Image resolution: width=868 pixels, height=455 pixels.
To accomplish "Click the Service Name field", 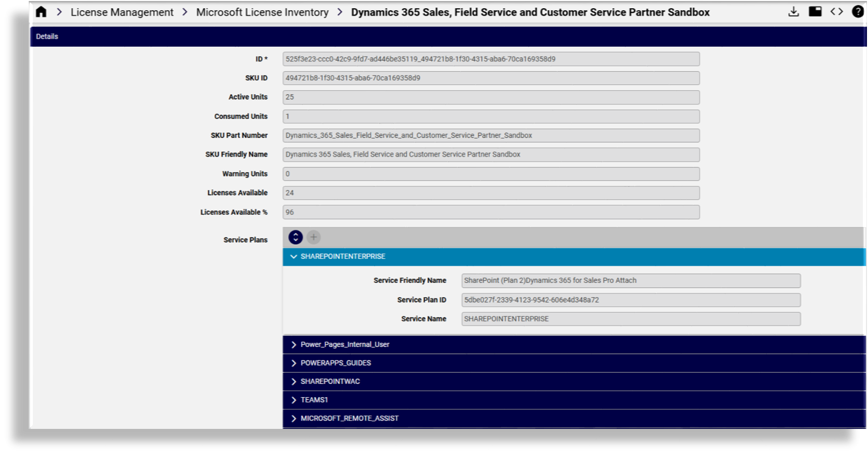I will click(631, 319).
